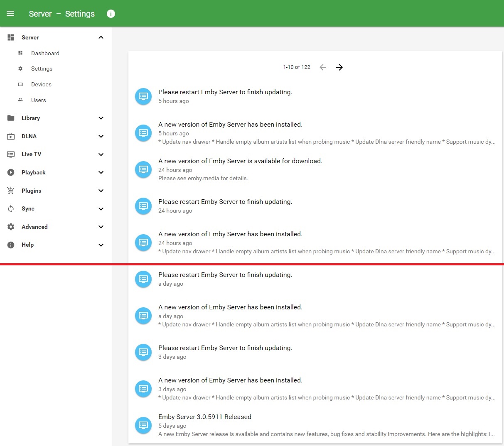The width and height of the screenshot is (504, 446).
Task: Click icon of Emby Server 3.0.5911 notification
Action: click(143, 425)
